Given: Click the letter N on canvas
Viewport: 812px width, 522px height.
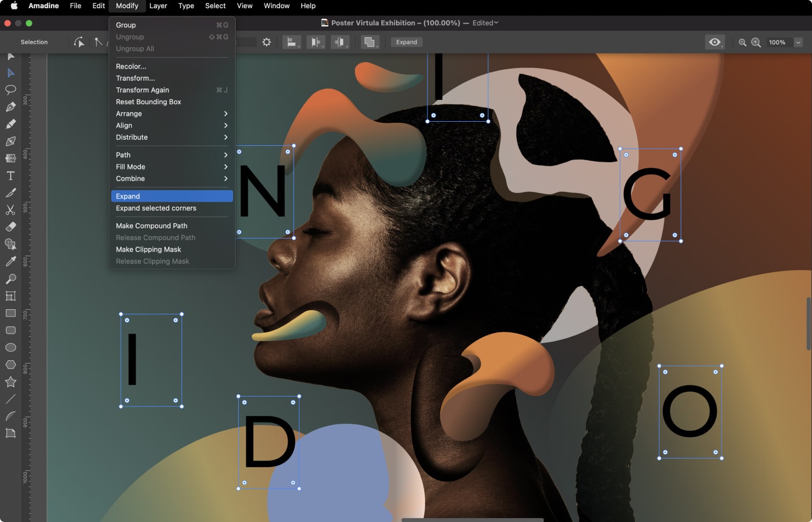Looking at the screenshot, I should click(263, 192).
